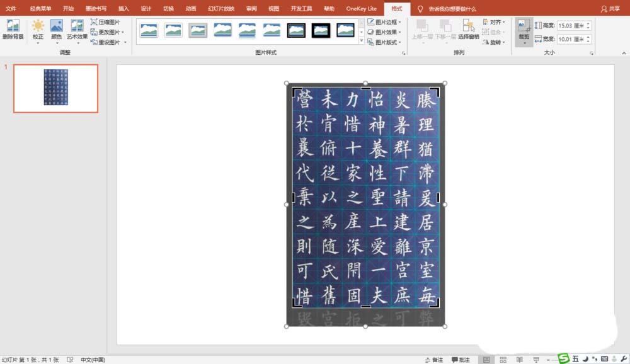This screenshot has width=630, height=364.
Task: Expand the picture styles gallery more arrow
Action: (x=361, y=42)
